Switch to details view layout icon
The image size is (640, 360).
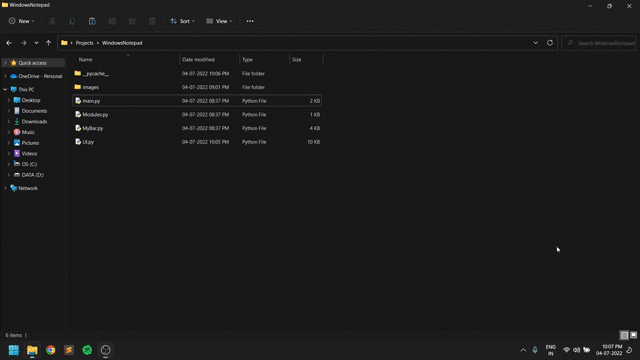pyautogui.click(x=624, y=335)
